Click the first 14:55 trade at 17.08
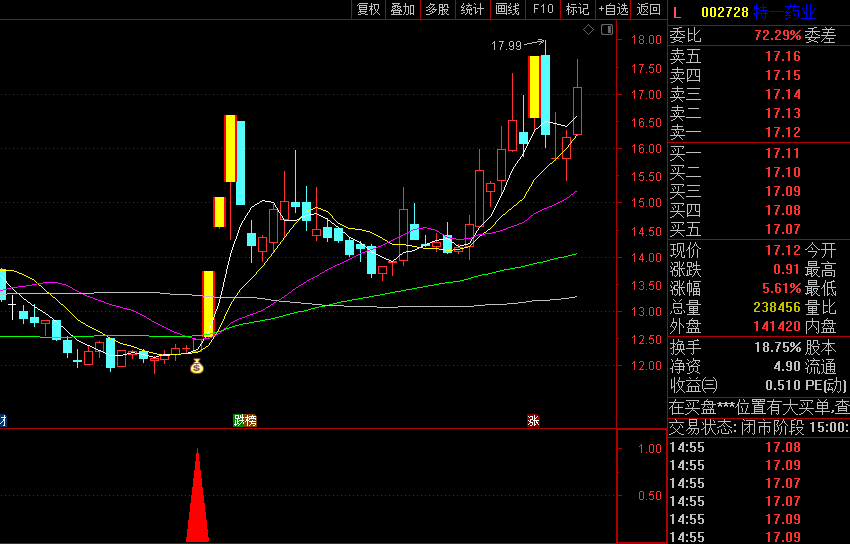This screenshot has width=850, height=544. point(759,448)
